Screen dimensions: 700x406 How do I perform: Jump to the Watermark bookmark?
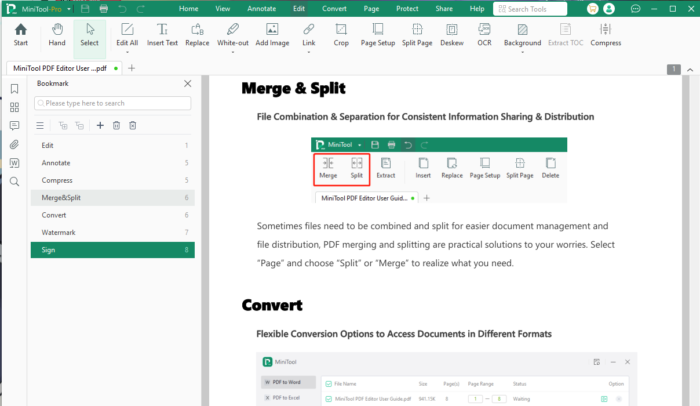58,233
